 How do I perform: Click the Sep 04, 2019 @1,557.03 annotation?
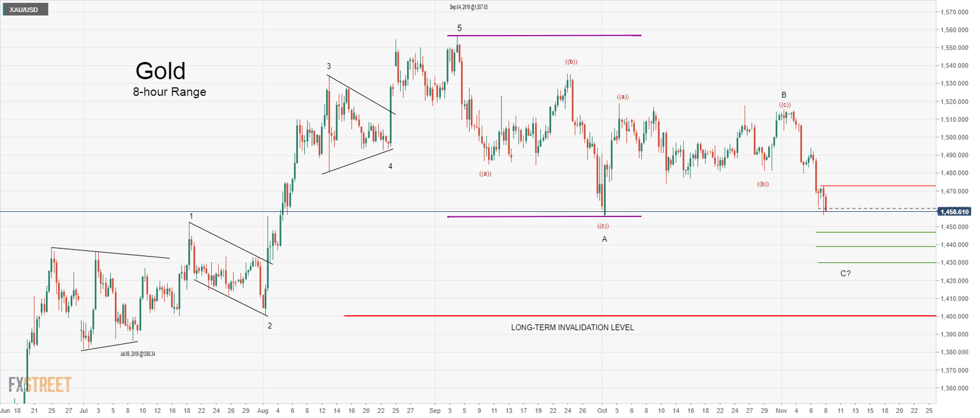(x=470, y=6)
